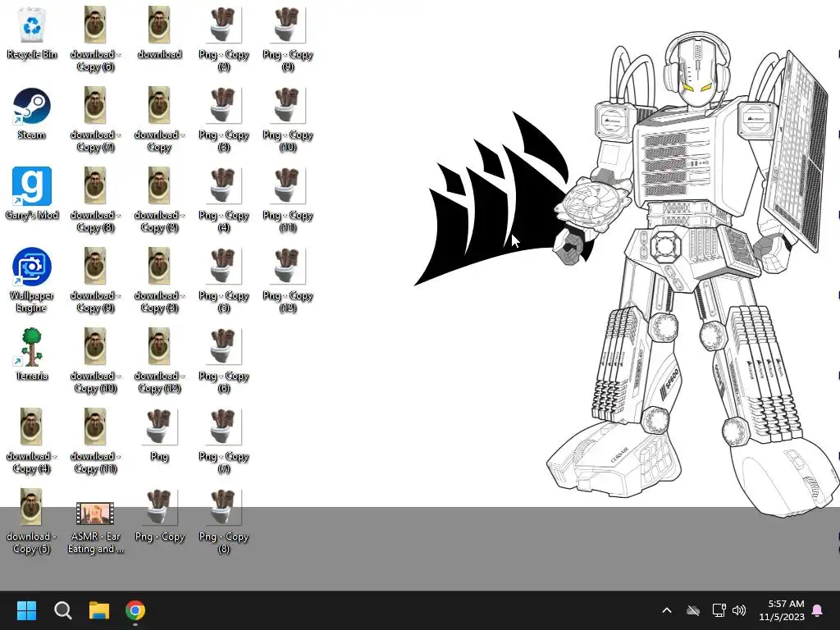Select the Png - Copy (2) file

[223, 39]
